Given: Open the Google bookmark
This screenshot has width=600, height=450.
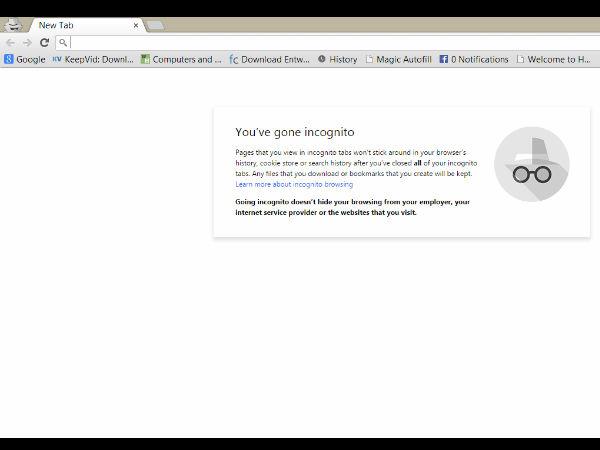Looking at the screenshot, I should pos(25,59).
